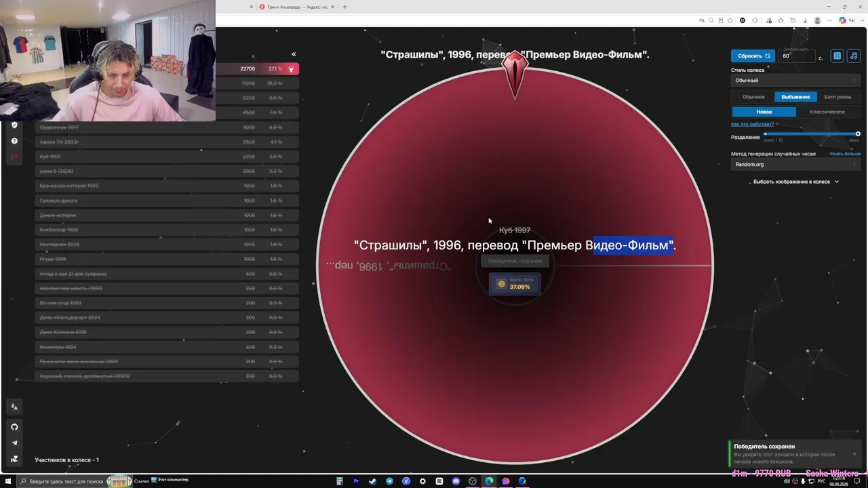
Task: Open the Этот компьютер taskbar shortcut
Action: 170,481
